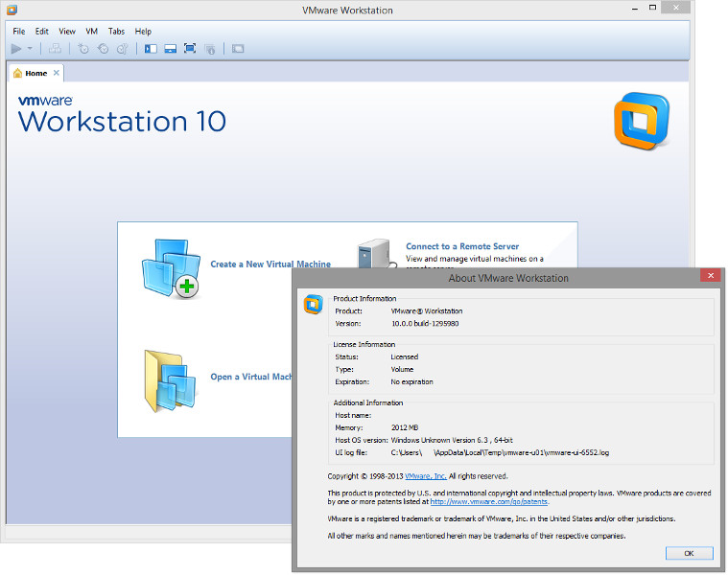Click Open a Virtual Machine link
Viewport: 728px width, 575px height.
point(251,377)
